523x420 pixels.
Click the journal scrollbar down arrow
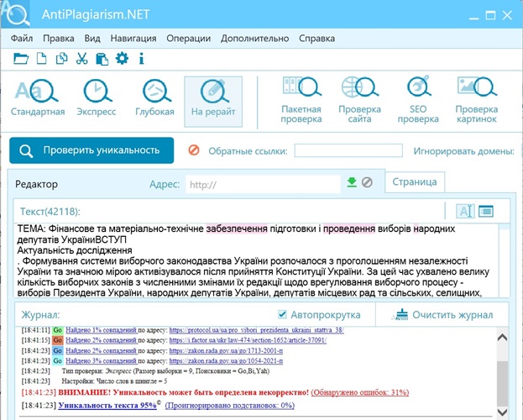coord(502,412)
